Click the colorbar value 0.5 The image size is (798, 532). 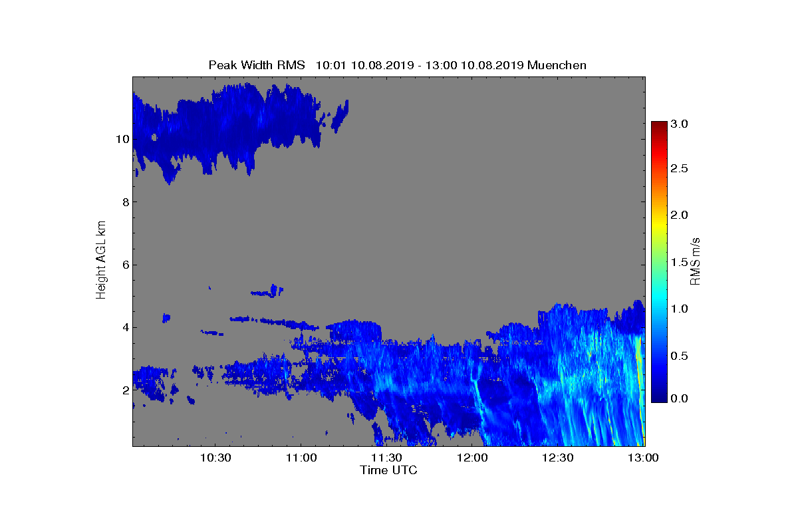click(x=679, y=356)
